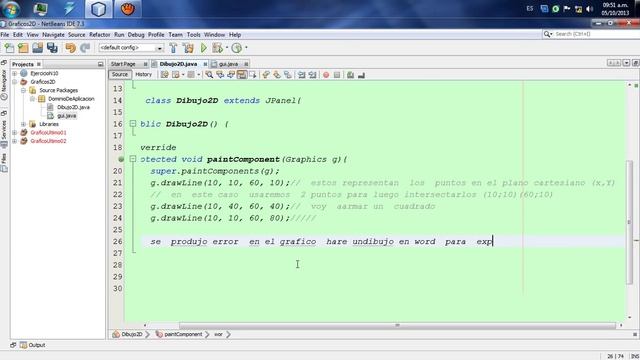Toggle Bookmark with the editor toolbar icon
The image size is (640, 360).
[288, 75]
